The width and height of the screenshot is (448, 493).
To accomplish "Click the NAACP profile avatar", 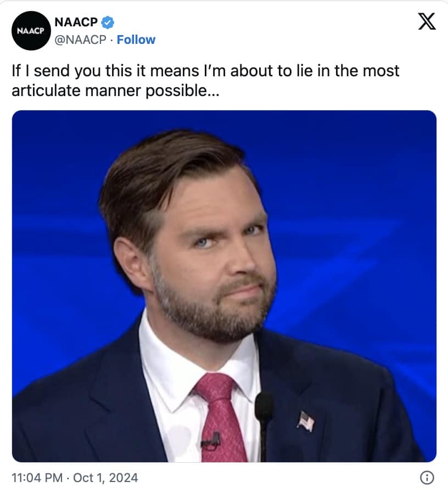I will point(31,31).
